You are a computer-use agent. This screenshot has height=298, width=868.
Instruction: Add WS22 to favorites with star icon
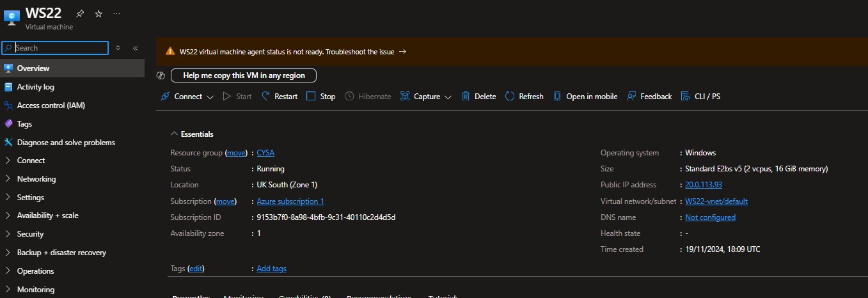click(x=98, y=13)
